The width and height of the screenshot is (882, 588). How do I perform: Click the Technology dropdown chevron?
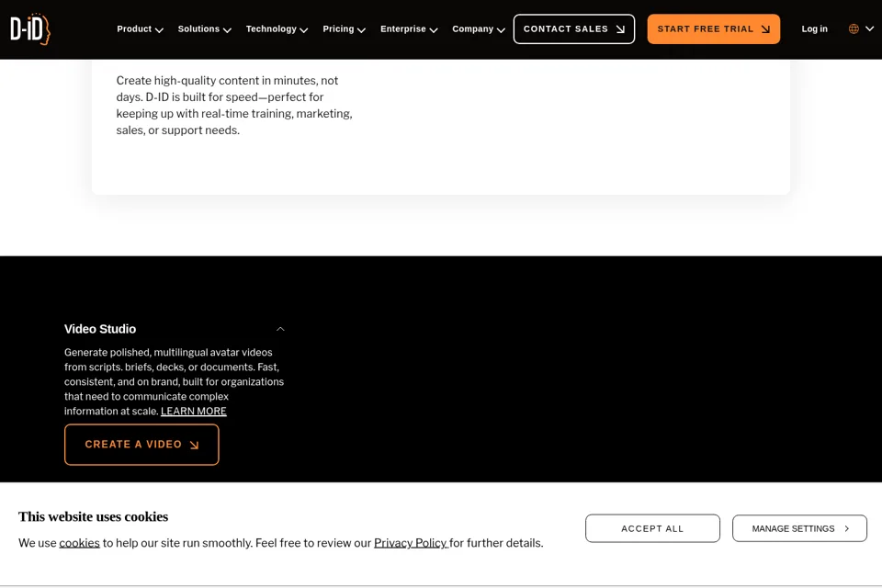[x=304, y=29]
